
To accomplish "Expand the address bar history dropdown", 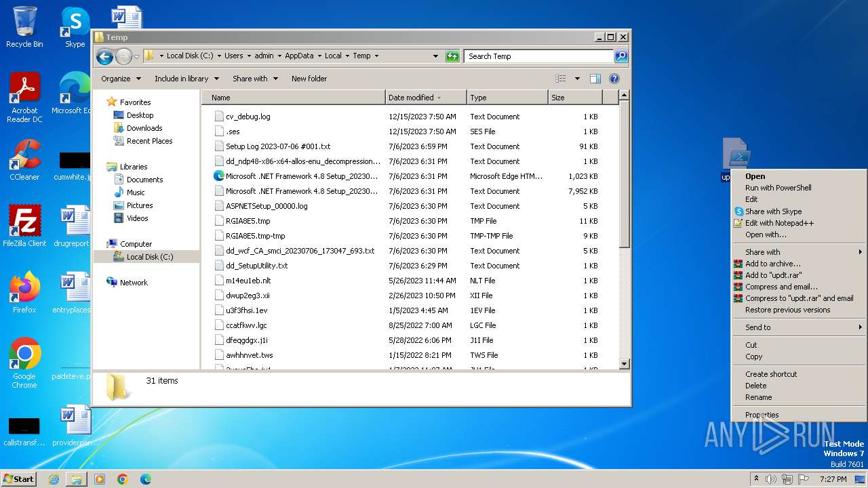I will (x=435, y=56).
